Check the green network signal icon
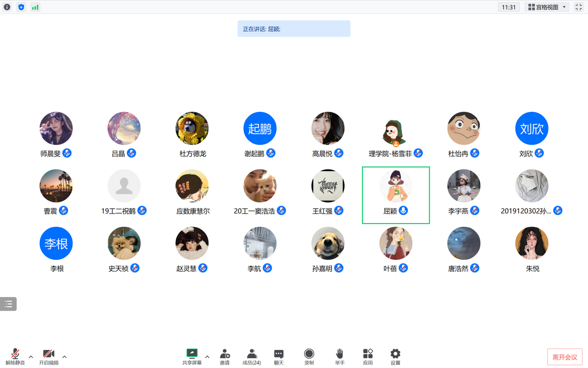This screenshot has width=588, height=368. pyautogui.click(x=35, y=7)
